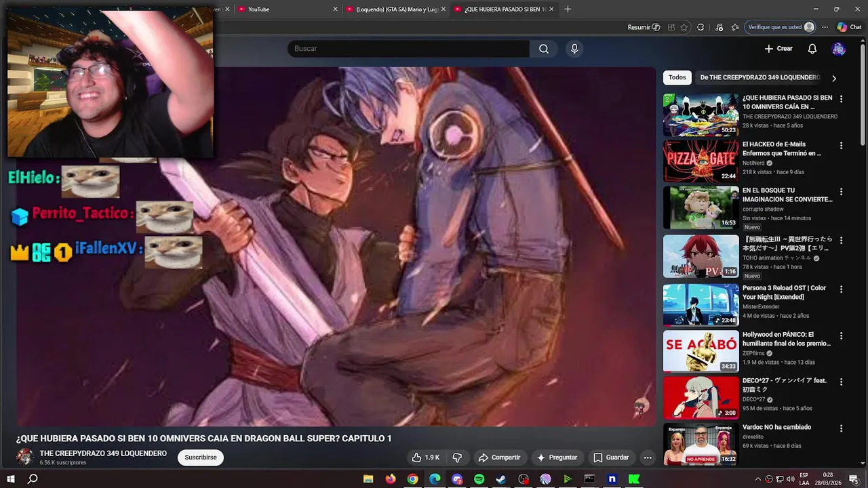This screenshot has width=868, height=488.
Task: Open options menu for Pizza Gate video
Action: coord(841,146)
